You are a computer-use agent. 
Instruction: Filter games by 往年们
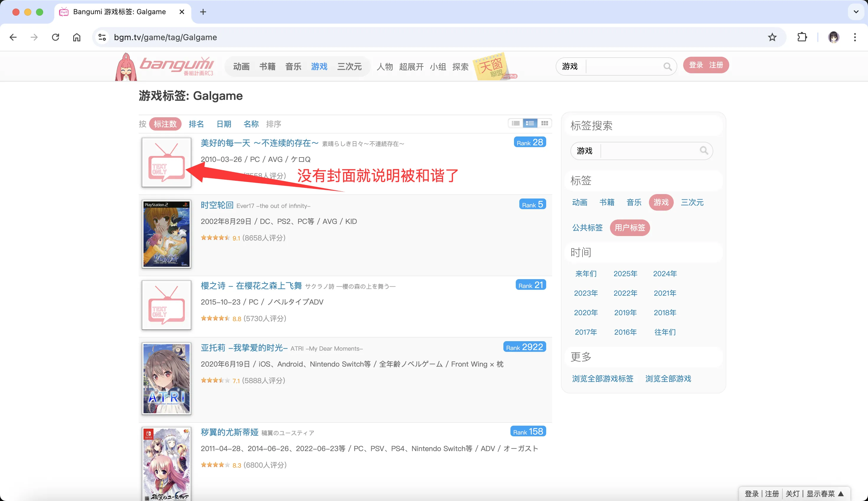[x=665, y=332]
